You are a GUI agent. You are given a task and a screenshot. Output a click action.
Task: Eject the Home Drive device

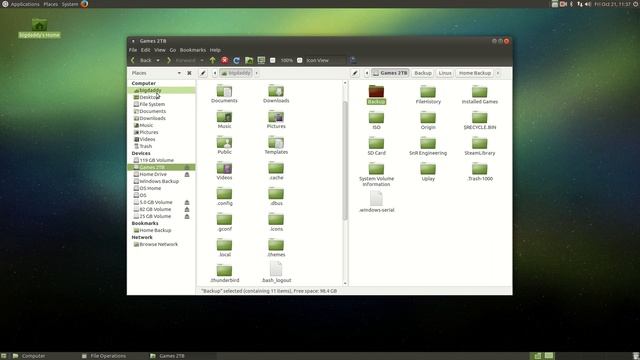click(187, 174)
